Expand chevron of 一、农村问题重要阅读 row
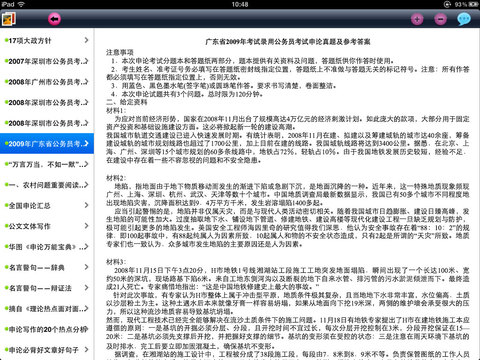The height and width of the screenshot is (360, 480). [86, 185]
